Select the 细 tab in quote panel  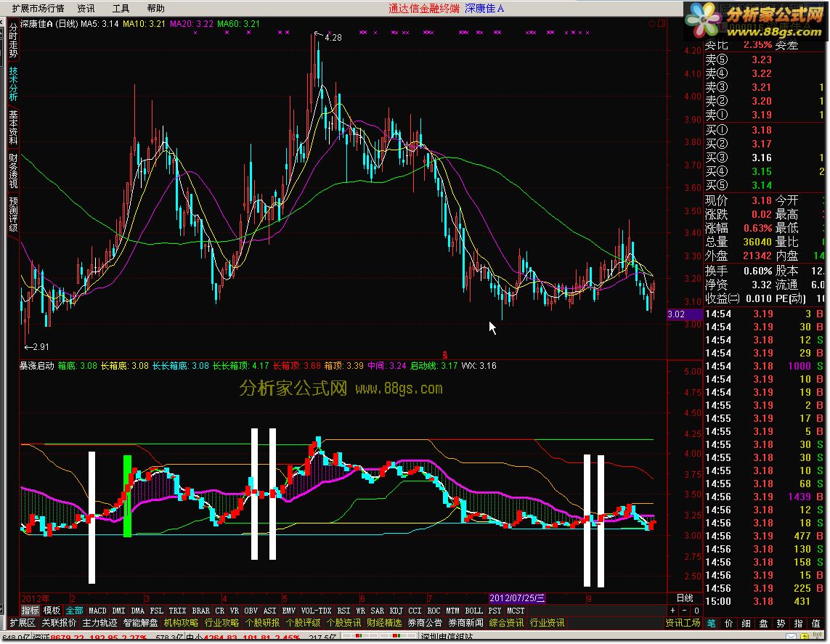point(746,624)
